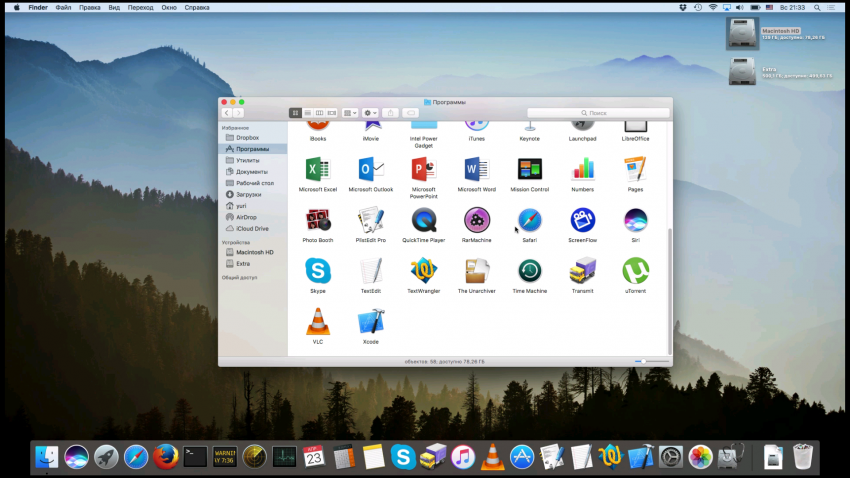Select Extra volume in sidebar
Viewport: 850px width, 478px height.
253,264
